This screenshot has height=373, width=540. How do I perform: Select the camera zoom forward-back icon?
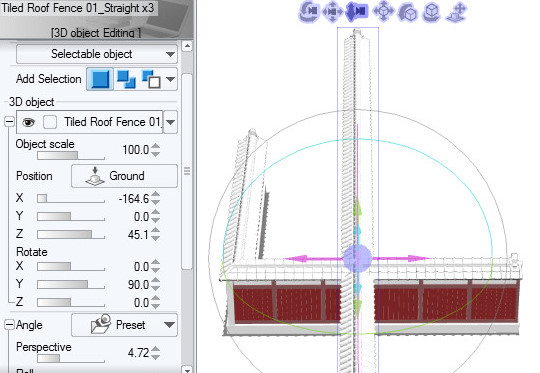coord(356,11)
